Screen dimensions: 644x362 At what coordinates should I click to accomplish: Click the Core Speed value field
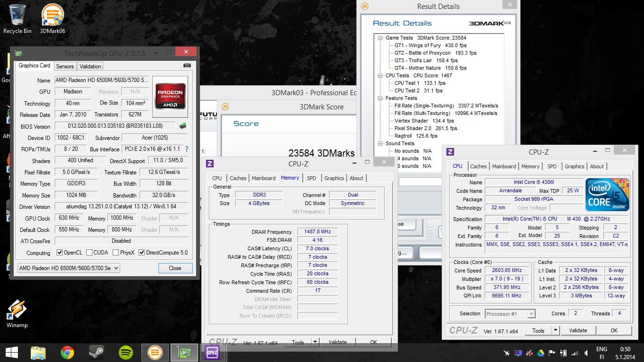point(507,271)
